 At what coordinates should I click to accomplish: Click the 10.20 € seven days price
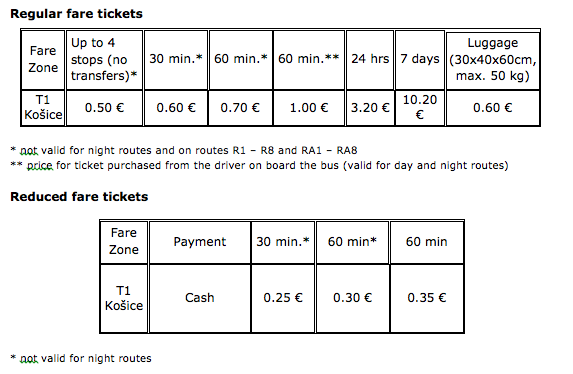pyautogui.click(x=420, y=107)
